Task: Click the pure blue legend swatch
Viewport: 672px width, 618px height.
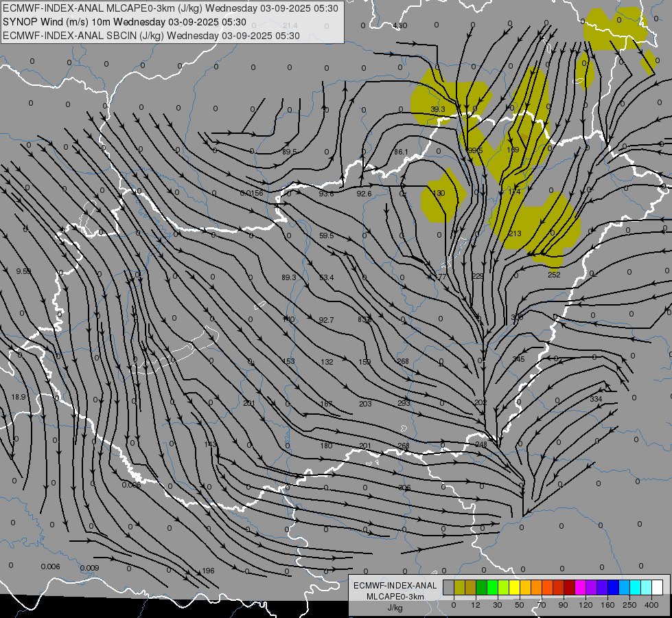Action: point(613,588)
